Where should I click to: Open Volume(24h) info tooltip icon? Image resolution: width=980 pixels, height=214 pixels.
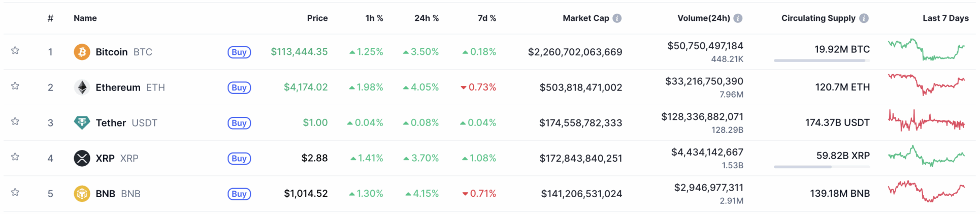pyautogui.click(x=738, y=18)
